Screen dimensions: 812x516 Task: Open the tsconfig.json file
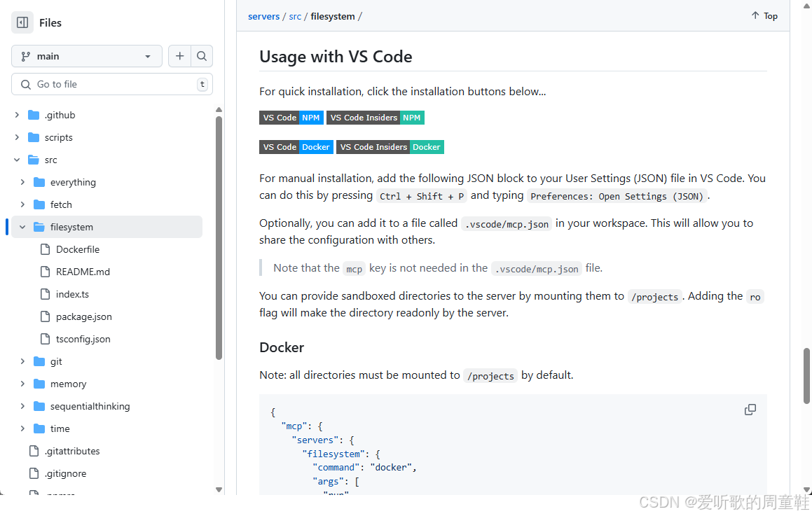[83, 339]
